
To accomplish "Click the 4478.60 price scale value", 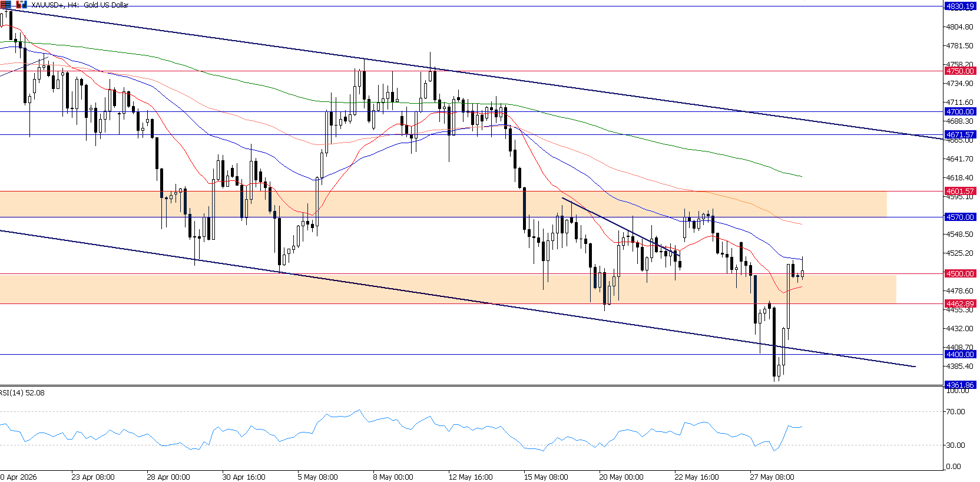I will pyautogui.click(x=959, y=291).
